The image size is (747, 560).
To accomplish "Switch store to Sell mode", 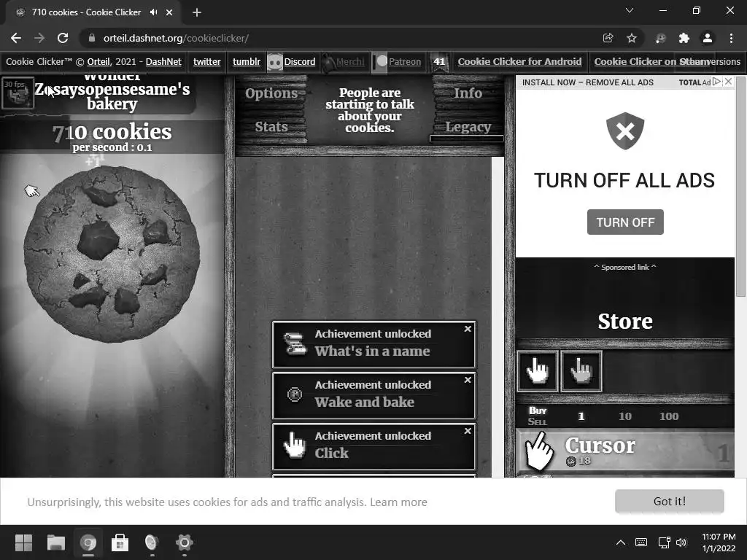I will [538, 421].
